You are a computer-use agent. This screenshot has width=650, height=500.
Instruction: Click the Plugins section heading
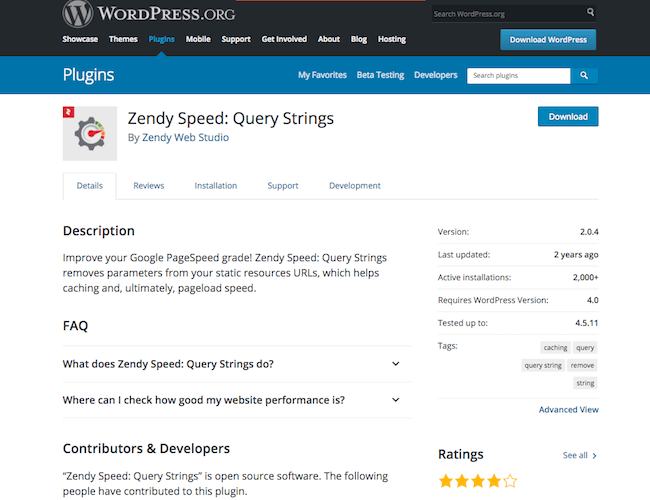point(88,75)
